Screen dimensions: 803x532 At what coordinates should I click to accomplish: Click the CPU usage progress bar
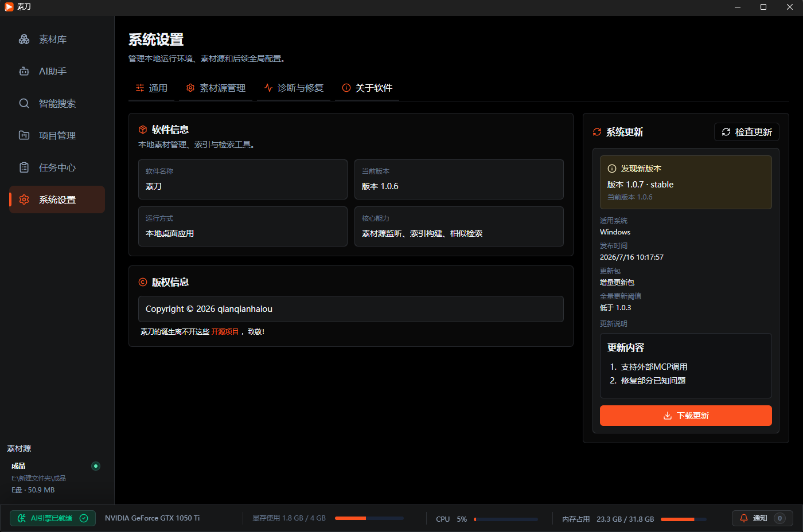[x=506, y=519]
